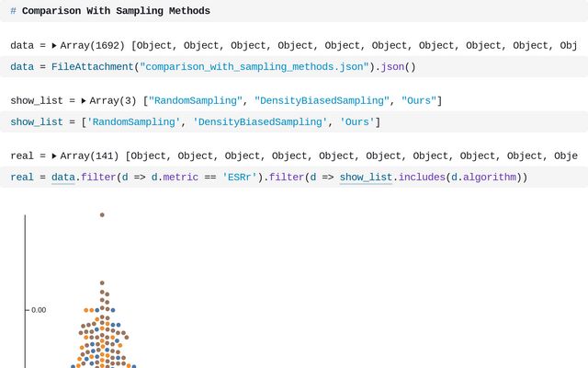Click the 0.00 axis tick label
This screenshot has width=588, height=368.
pyautogui.click(x=39, y=310)
